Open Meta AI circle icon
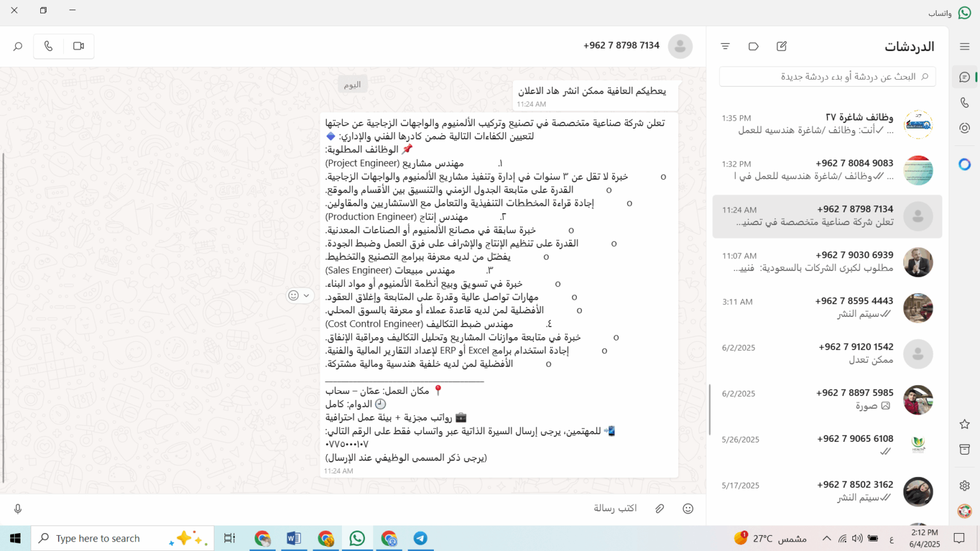 [x=965, y=165]
